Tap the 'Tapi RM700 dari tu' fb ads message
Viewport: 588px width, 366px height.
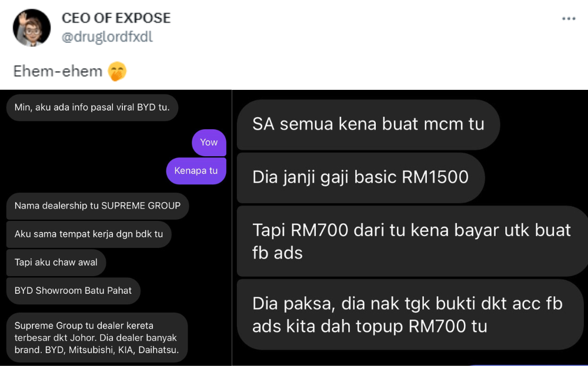click(x=413, y=241)
